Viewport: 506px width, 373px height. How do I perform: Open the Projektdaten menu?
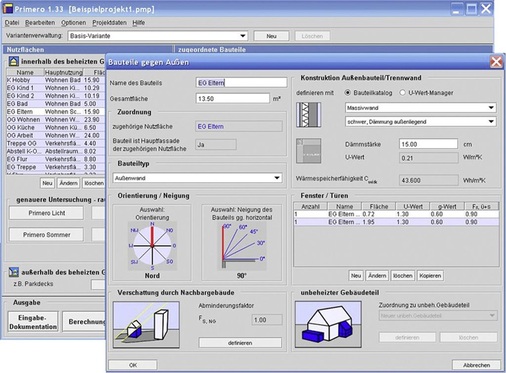[x=109, y=23]
